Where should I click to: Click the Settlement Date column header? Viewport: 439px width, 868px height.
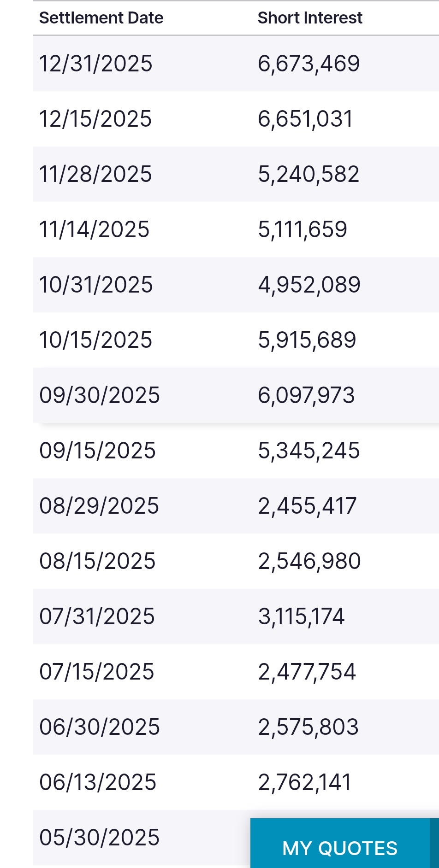101,18
